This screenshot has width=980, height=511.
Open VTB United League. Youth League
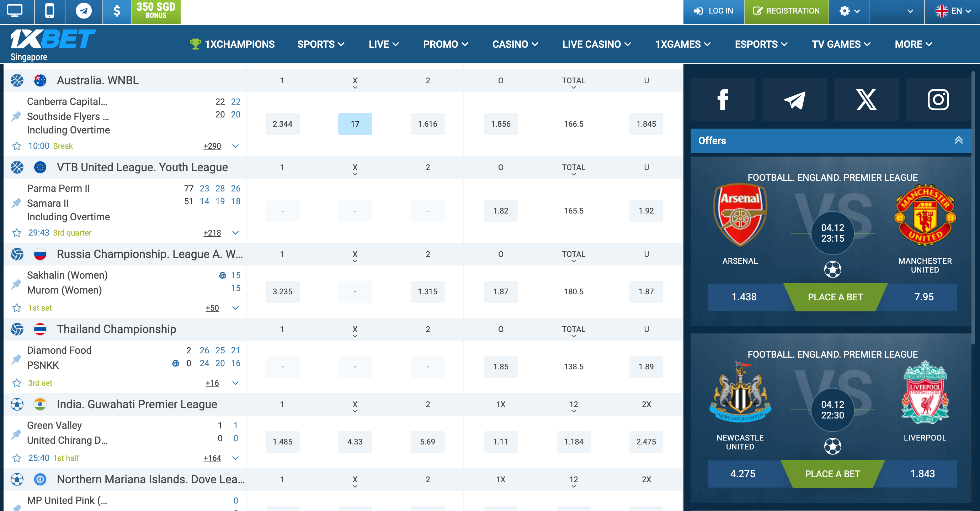click(142, 167)
